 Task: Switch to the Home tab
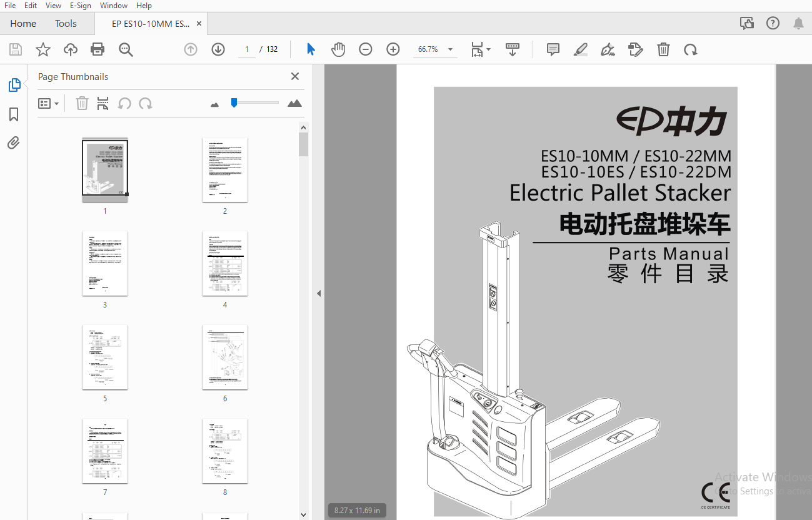[x=23, y=24]
